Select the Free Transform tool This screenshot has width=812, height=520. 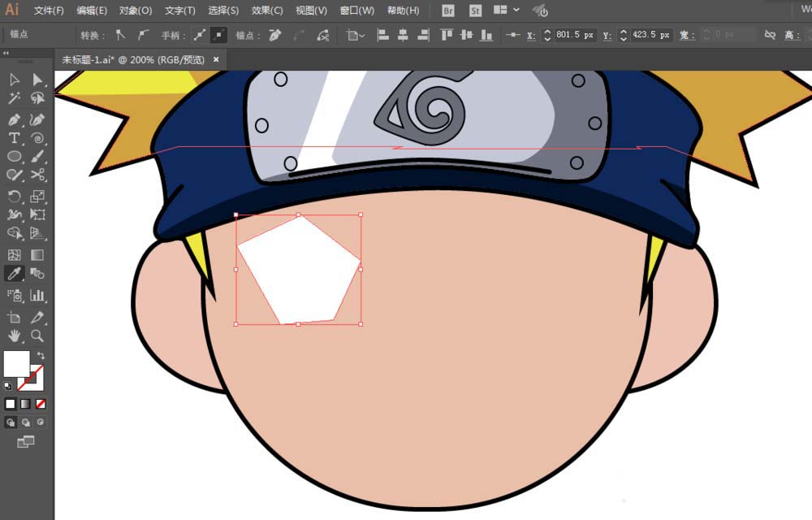[37, 214]
